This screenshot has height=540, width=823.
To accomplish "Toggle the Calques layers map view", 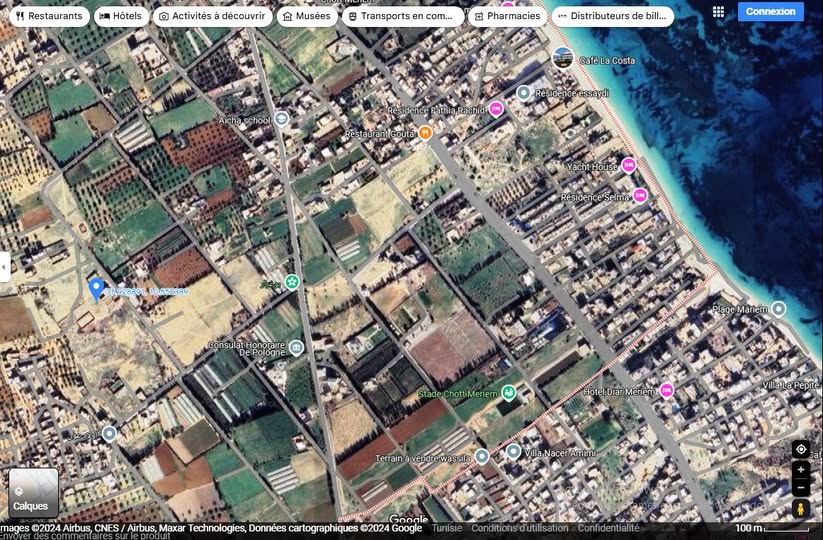I will [x=33, y=493].
